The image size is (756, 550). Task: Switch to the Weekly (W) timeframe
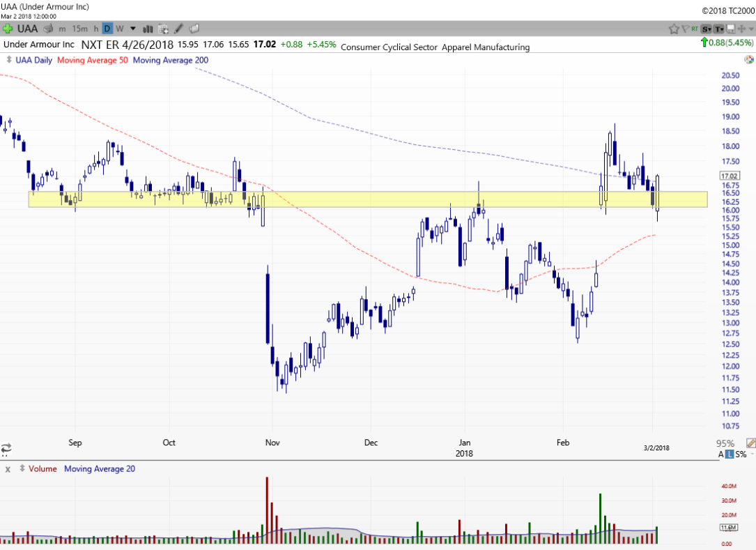point(119,29)
